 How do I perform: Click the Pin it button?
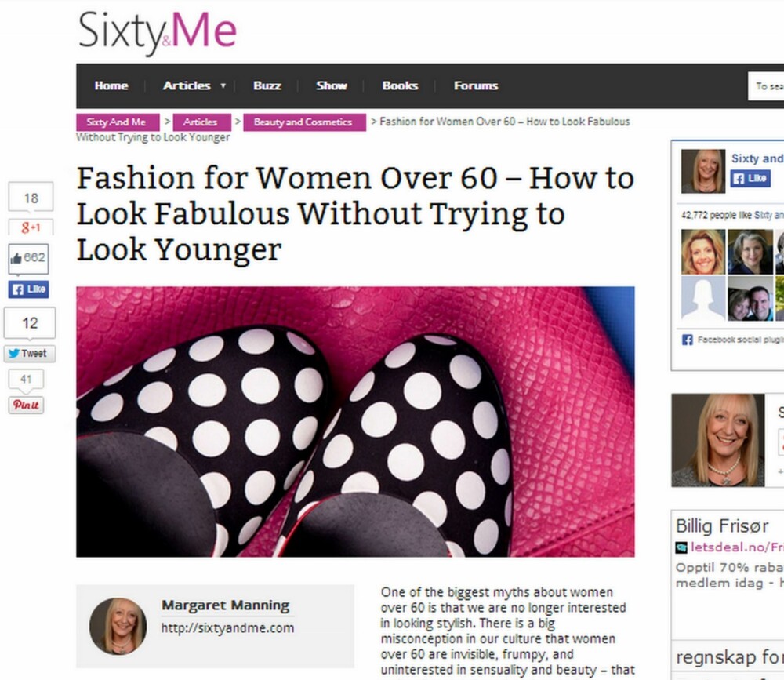26,405
